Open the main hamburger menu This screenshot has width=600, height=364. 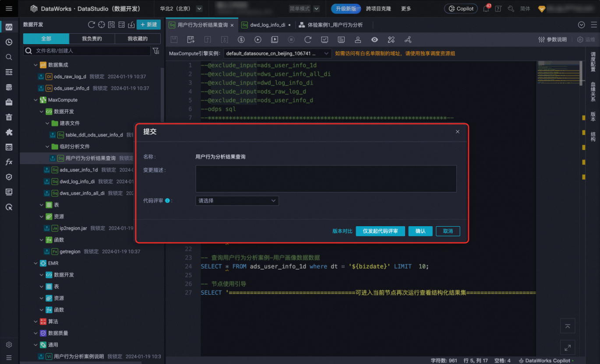9,8
